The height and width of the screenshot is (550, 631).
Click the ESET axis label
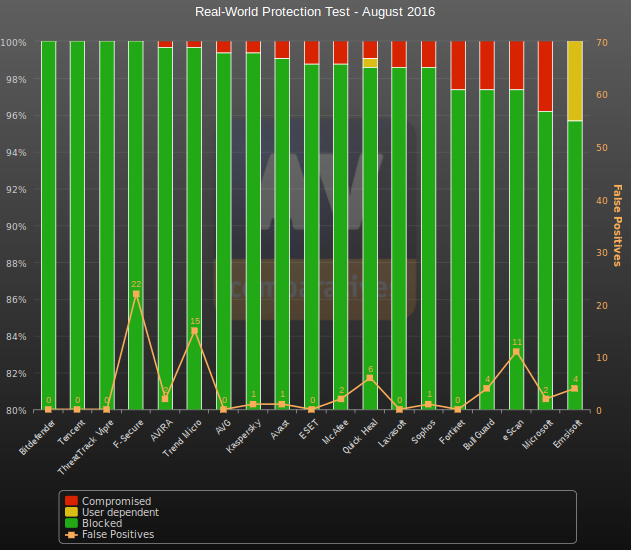point(309,429)
